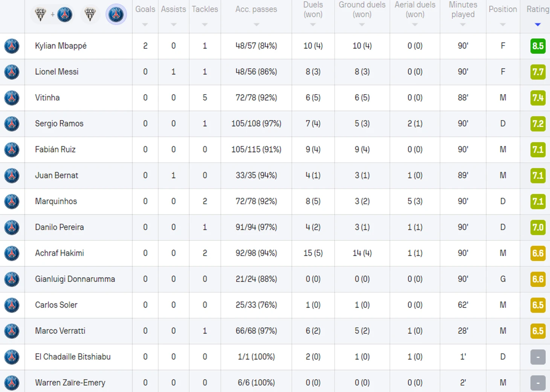Sort by Acc. passes column arrow
Screen dimensions: 550x392
256,24
